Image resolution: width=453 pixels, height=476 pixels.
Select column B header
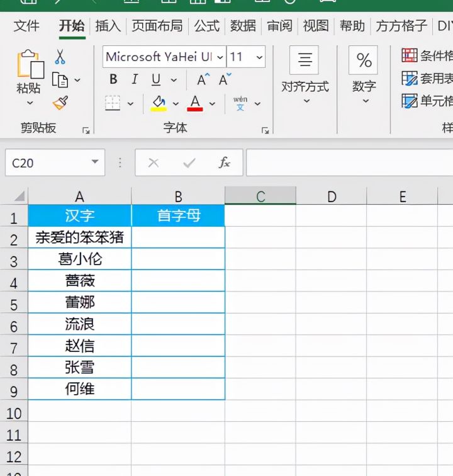tap(178, 196)
